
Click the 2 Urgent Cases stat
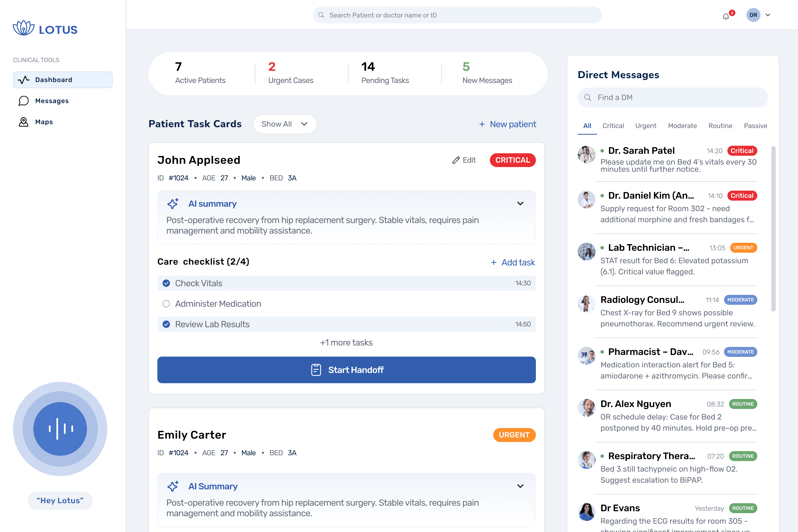pos(291,73)
